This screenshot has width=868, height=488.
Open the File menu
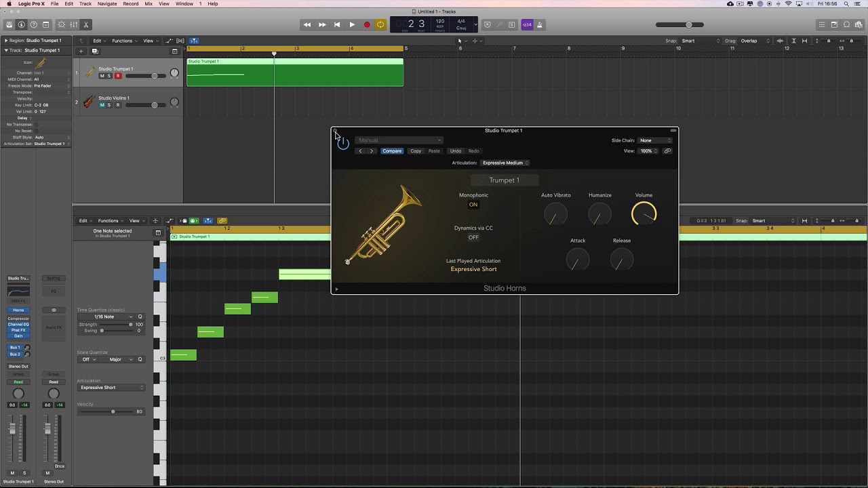54,3
